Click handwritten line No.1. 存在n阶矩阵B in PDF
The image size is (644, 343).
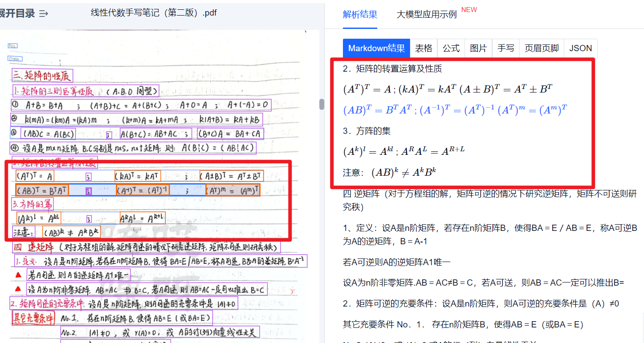136,318
